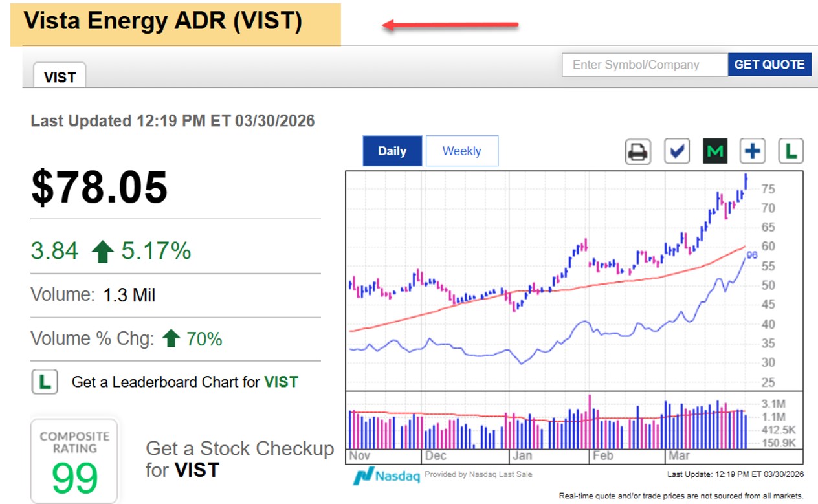Click the L icon beside Leaderboard Chart text
The width and height of the screenshot is (818, 504).
click(45, 382)
